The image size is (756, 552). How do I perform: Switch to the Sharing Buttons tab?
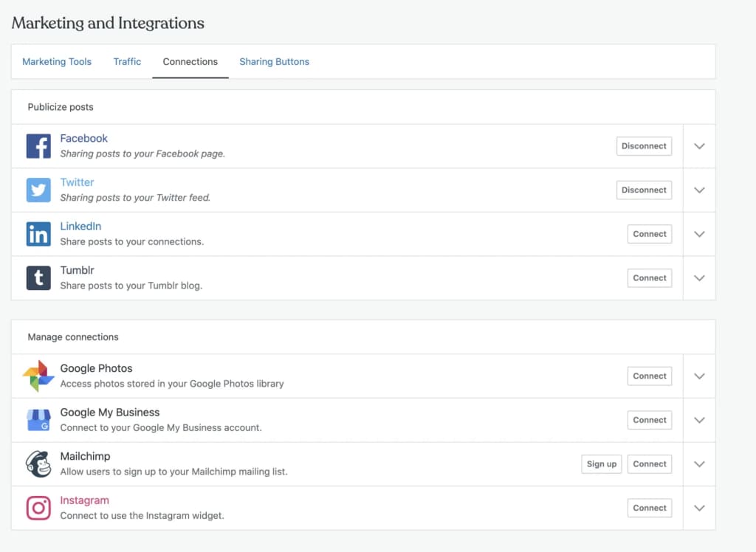tap(274, 61)
